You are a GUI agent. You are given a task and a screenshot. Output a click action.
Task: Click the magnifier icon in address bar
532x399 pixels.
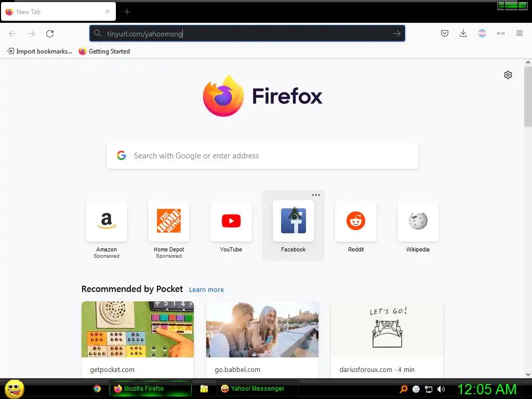pyautogui.click(x=98, y=33)
